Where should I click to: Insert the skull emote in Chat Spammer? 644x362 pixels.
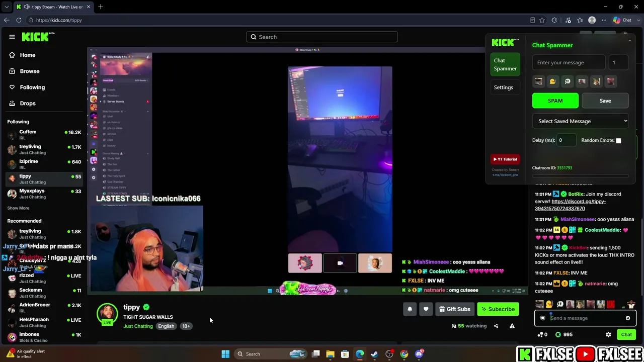point(568,81)
